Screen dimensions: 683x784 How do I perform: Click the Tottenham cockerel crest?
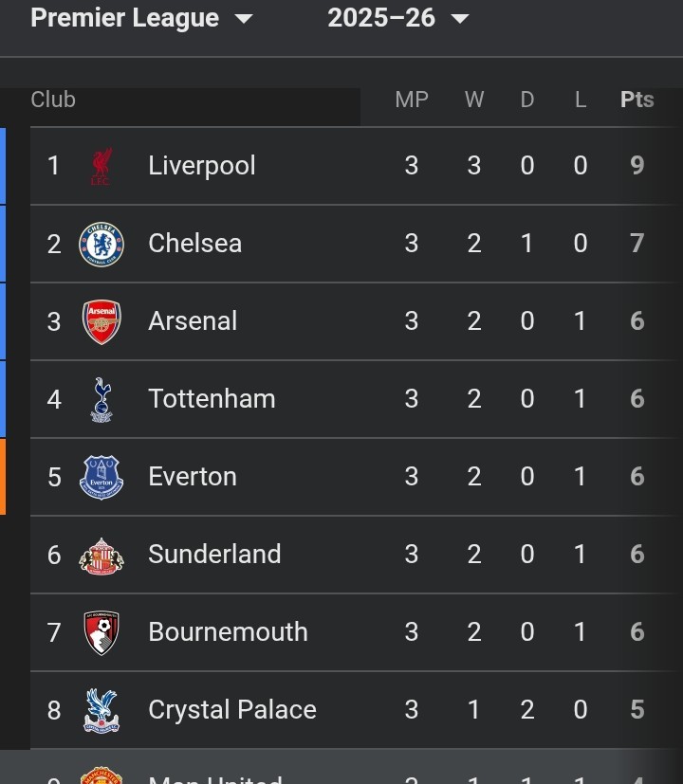pos(102,400)
